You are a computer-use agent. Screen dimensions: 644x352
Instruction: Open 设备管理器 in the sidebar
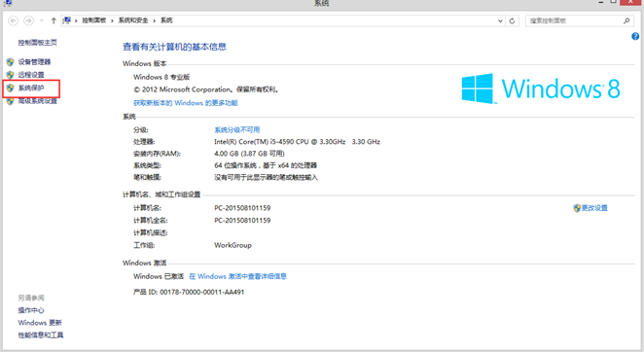tap(34, 62)
